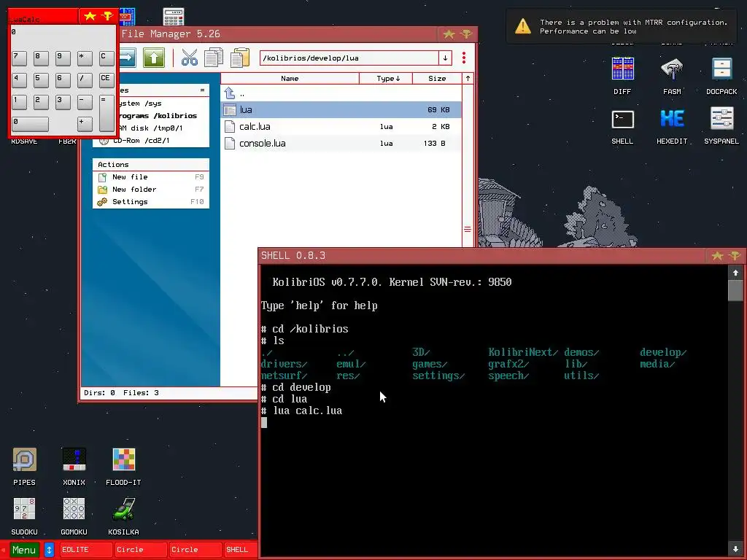Click the SHELL scrollbar down arrow
This screenshot has height=560, width=747.
click(735, 549)
